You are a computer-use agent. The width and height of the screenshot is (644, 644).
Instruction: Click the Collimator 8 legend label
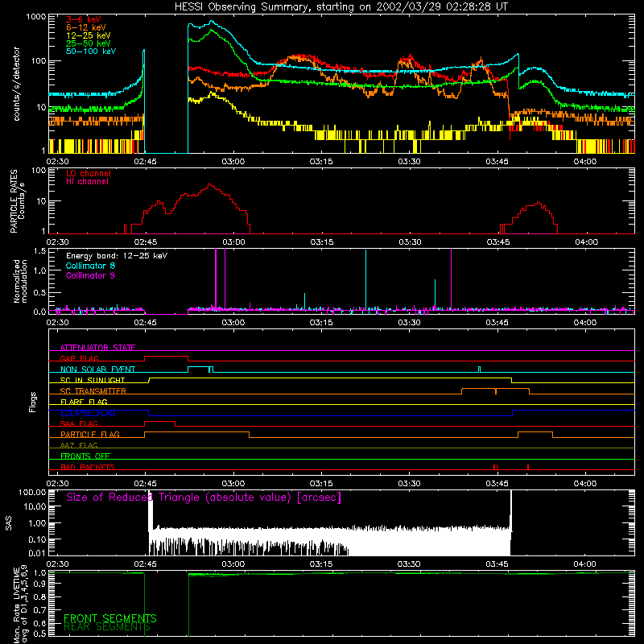(x=90, y=266)
